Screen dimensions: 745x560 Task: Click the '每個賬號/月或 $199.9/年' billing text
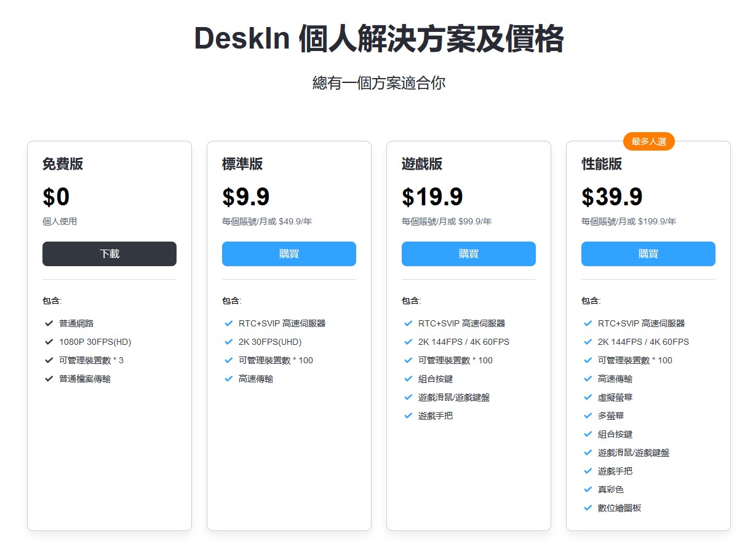[x=629, y=221]
